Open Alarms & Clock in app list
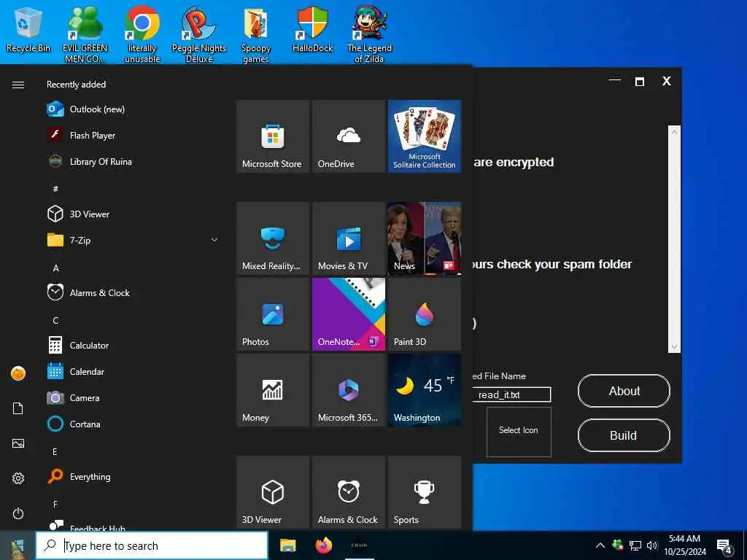The image size is (747, 560). pos(133,292)
